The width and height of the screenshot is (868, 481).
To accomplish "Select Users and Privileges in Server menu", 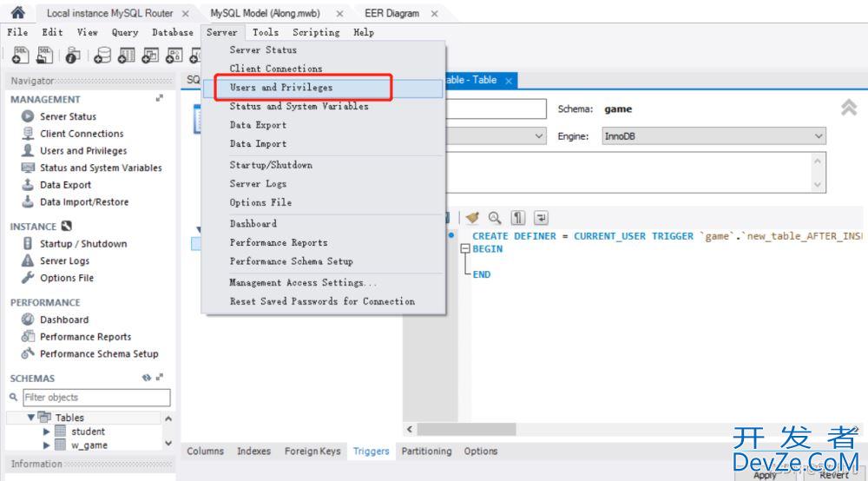I will point(323,88).
